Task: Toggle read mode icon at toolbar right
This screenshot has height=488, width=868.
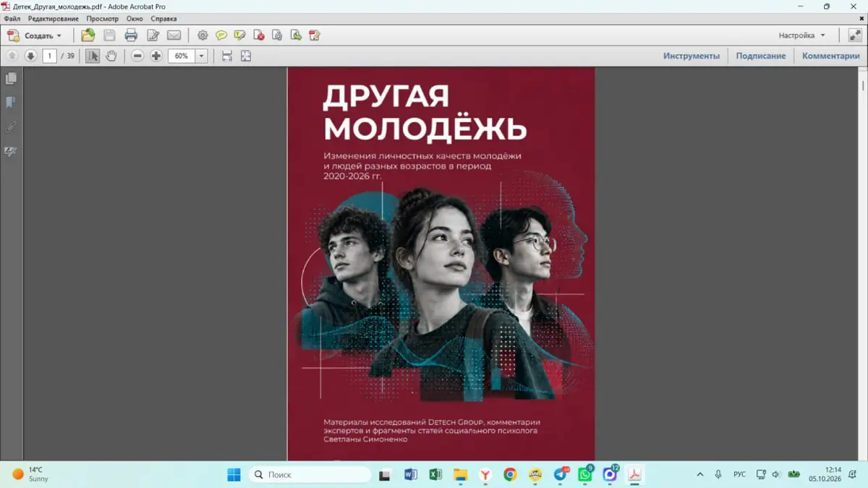Action: [854, 35]
